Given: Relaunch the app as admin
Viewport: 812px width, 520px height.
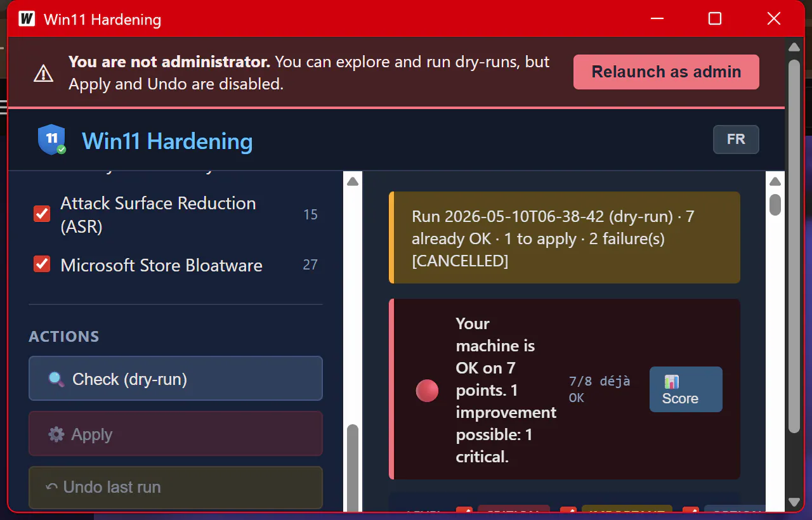Looking at the screenshot, I should point(666,72).
